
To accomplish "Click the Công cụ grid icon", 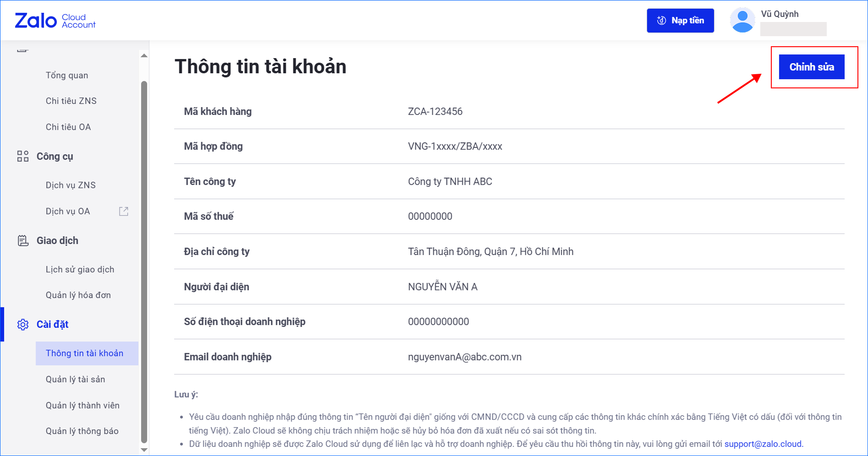I will [x=23, y=156].
